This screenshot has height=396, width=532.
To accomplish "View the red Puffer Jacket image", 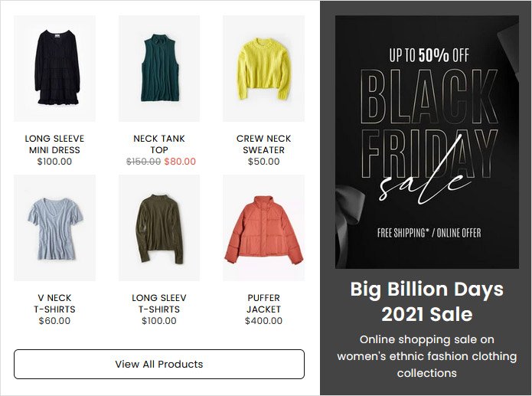I will [263, 228].
